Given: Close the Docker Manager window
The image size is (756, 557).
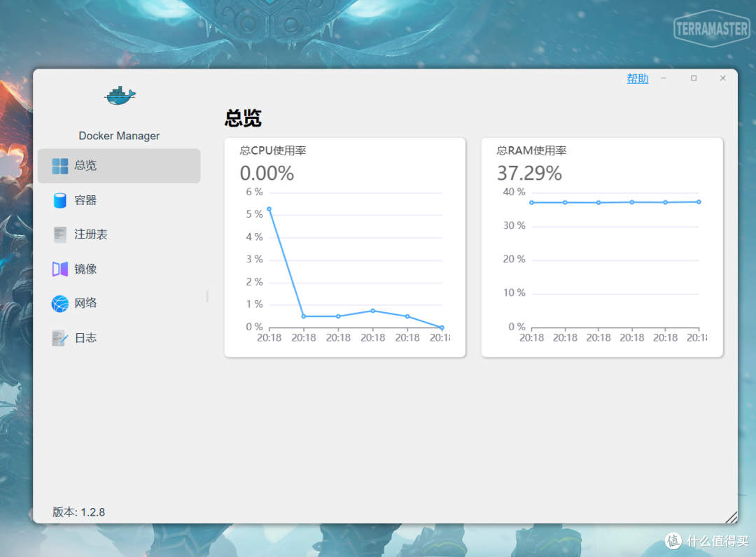Looking at the screenshot, I should [x=722, y=78].
